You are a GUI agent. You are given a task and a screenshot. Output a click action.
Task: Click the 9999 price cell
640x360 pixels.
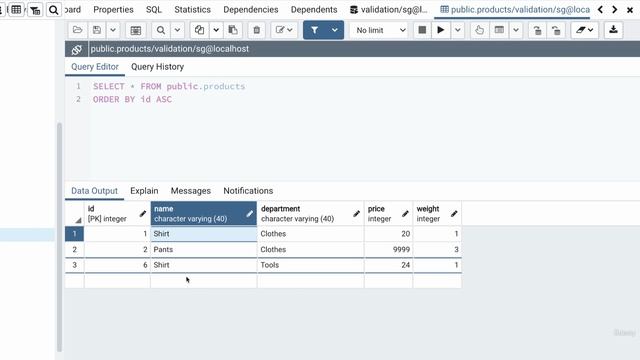(x=389, y=249)
